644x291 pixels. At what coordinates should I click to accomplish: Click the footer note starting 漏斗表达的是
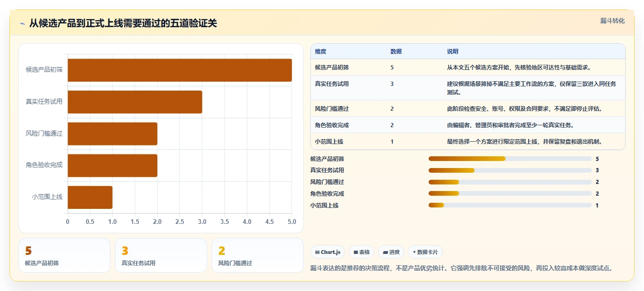coord(462,268)
